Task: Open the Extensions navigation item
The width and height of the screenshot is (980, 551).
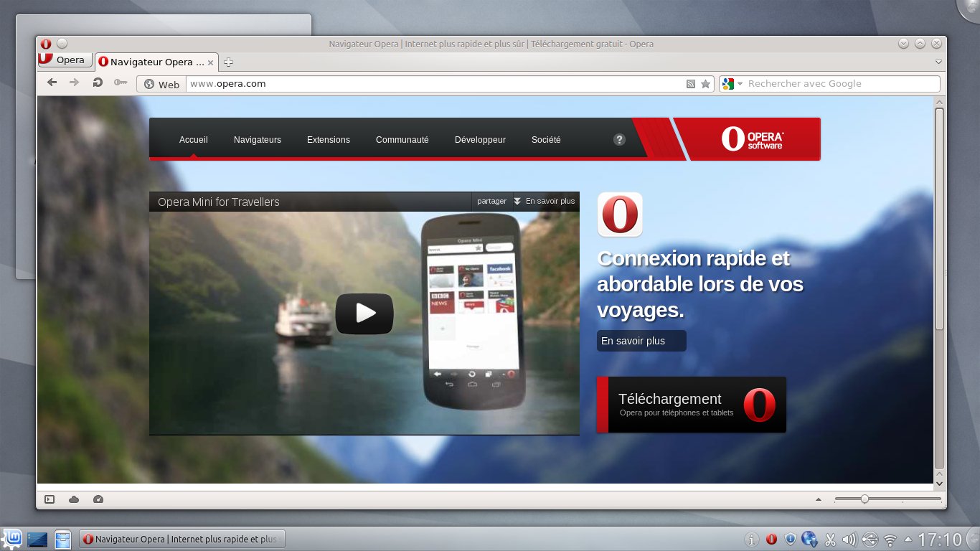Action: tap(329, 140)
